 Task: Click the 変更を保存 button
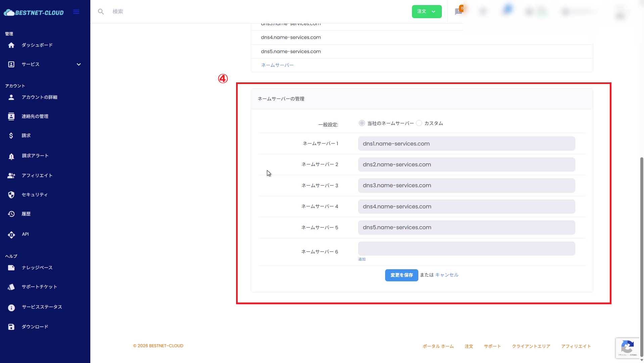(401, 275)
